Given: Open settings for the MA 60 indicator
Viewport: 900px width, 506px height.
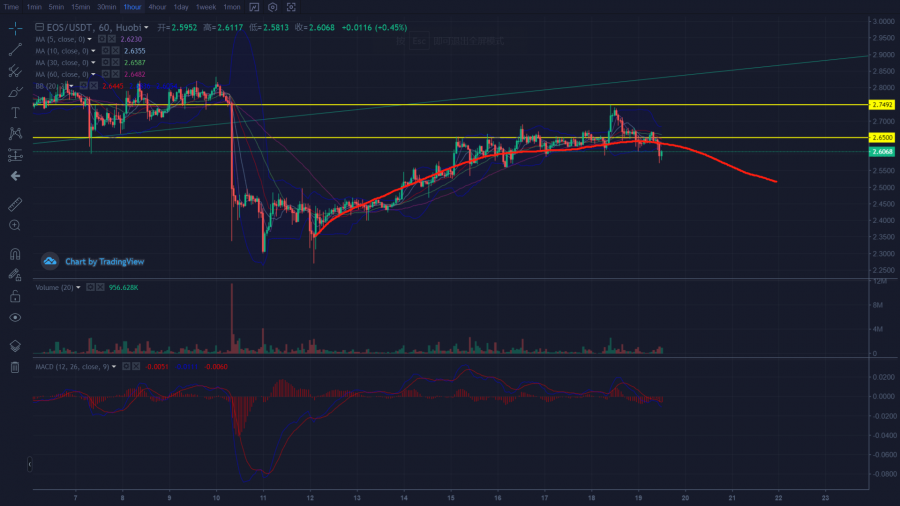Looking at the screenshot, I should pos(106,74).
